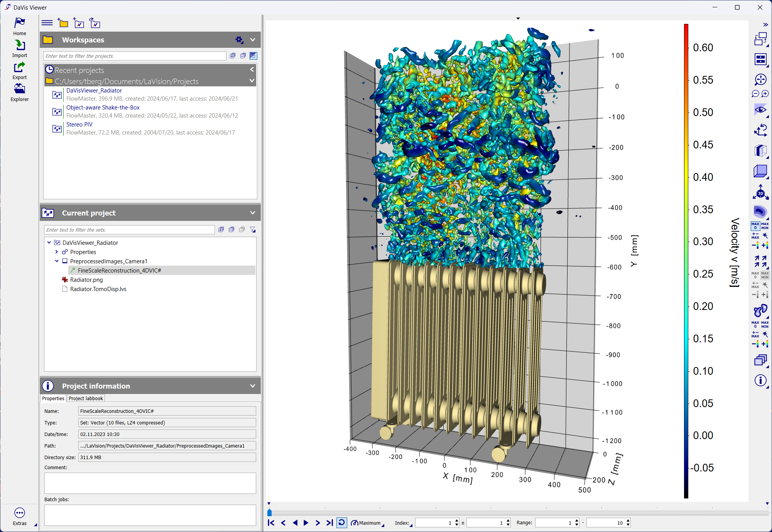
Task: Expand the Properties tree node
Action: (x=57, y=252)
